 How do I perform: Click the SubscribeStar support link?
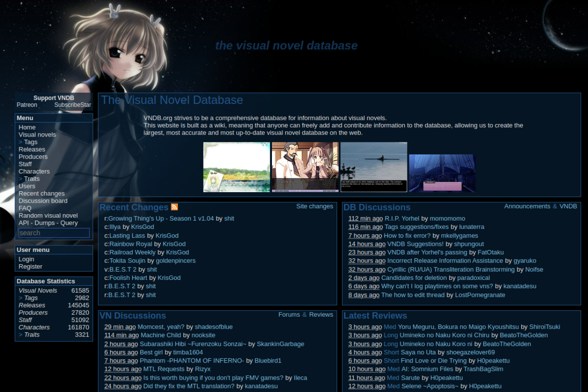(73, 105)
